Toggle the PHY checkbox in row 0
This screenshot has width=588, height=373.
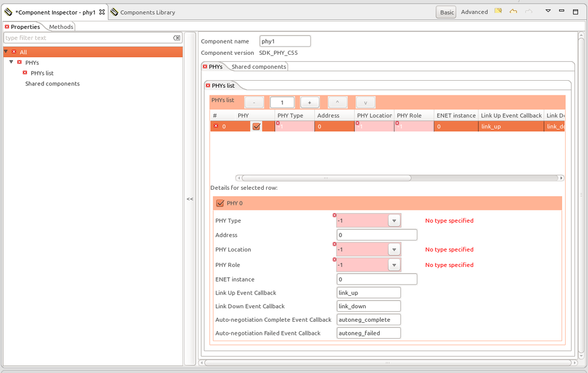click(x=257, y=126)
